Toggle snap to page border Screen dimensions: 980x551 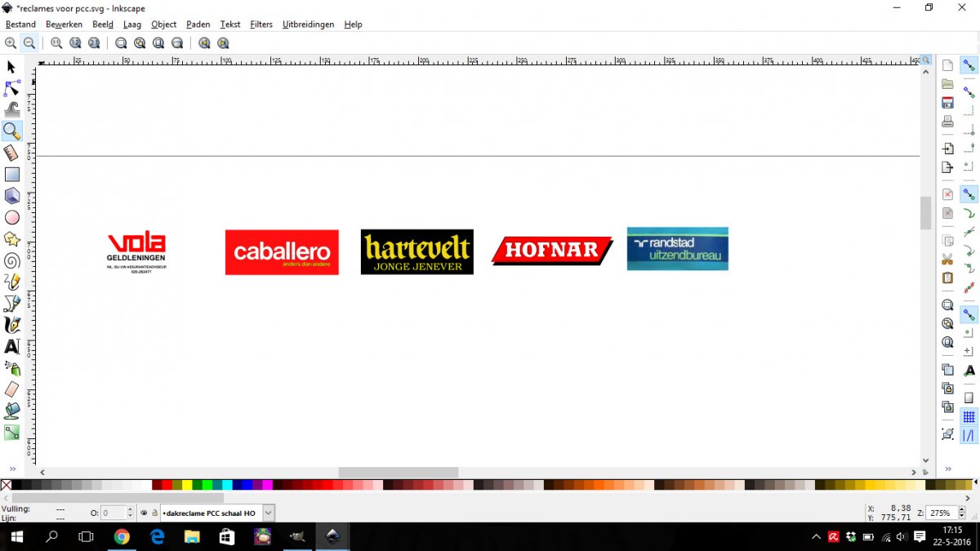tap(969, 398)
